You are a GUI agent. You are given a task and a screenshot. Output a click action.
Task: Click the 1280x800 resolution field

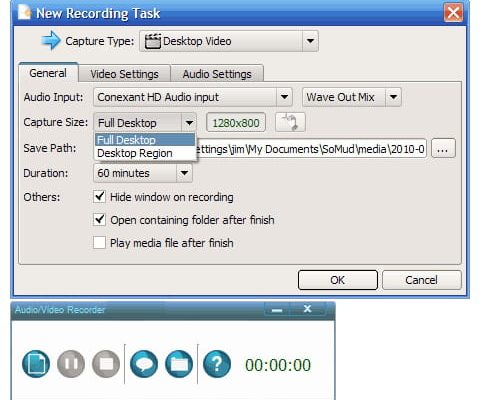236,123
